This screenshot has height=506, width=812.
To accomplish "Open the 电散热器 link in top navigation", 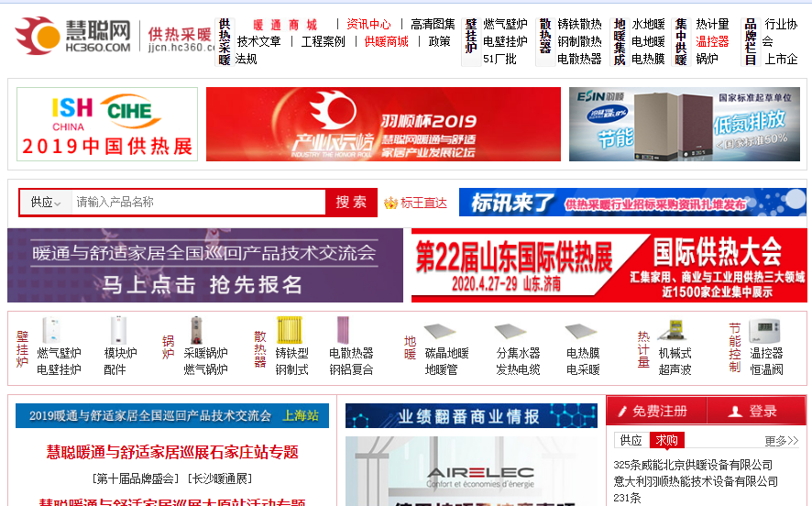I will (579, 59).
